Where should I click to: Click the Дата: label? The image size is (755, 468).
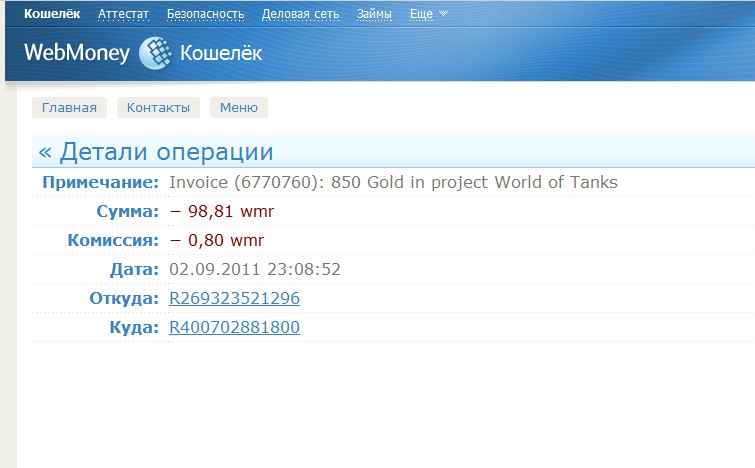pyautogui.click(x=134, y=269)
